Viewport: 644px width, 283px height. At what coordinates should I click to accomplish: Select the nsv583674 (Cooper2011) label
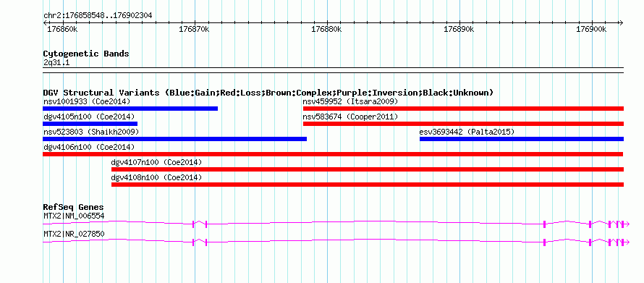tap(350, 117)
